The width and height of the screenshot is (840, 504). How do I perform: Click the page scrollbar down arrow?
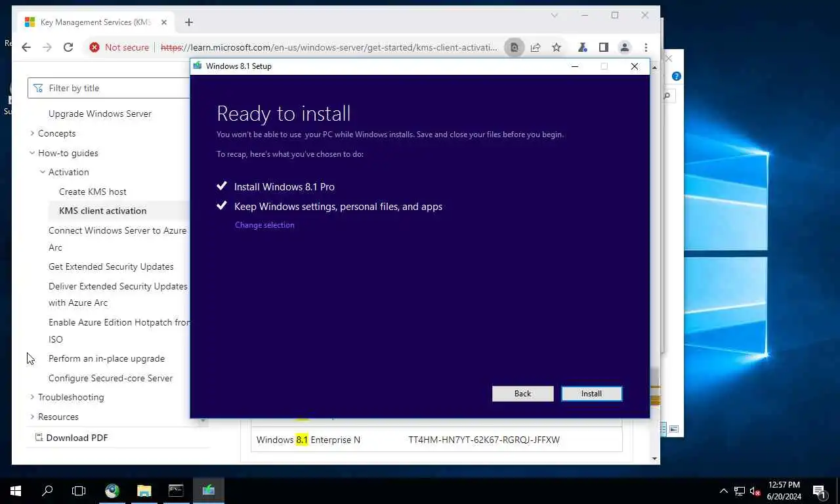(654, 459)
